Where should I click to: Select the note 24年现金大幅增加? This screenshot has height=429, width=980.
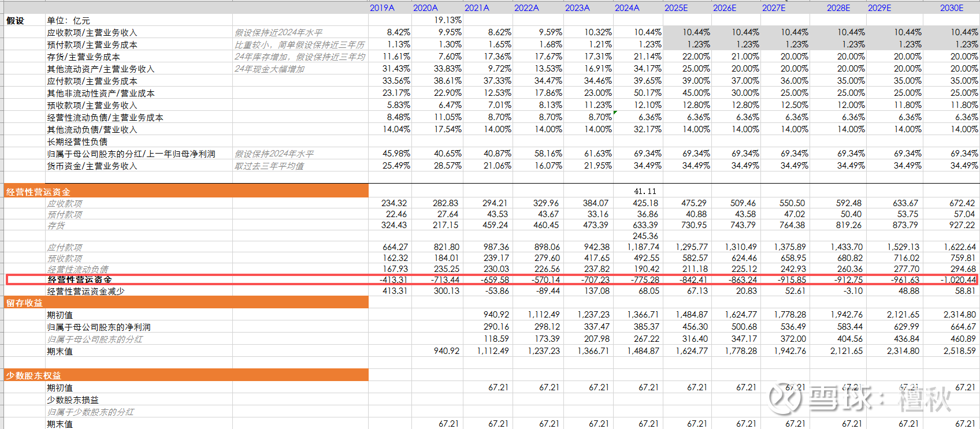269,69
